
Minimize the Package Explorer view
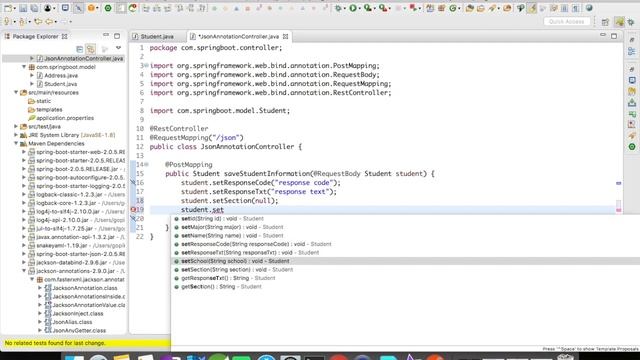point(106,36)
